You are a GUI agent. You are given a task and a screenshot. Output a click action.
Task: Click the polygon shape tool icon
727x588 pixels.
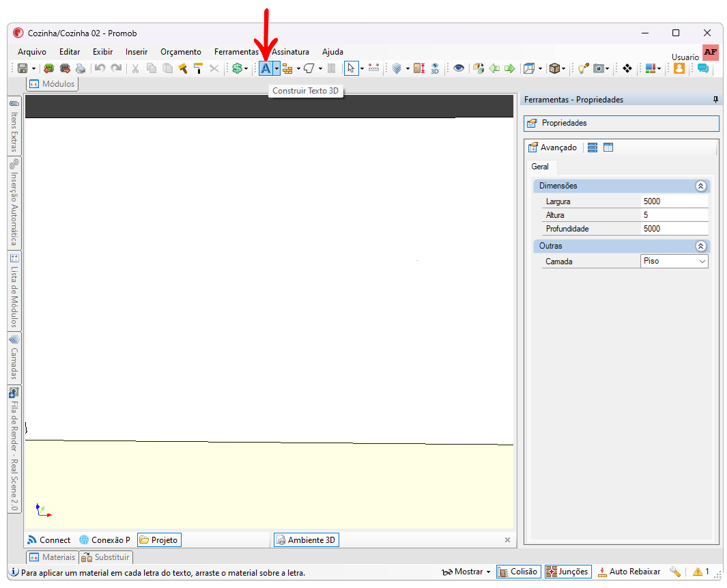tap(309, 68)
